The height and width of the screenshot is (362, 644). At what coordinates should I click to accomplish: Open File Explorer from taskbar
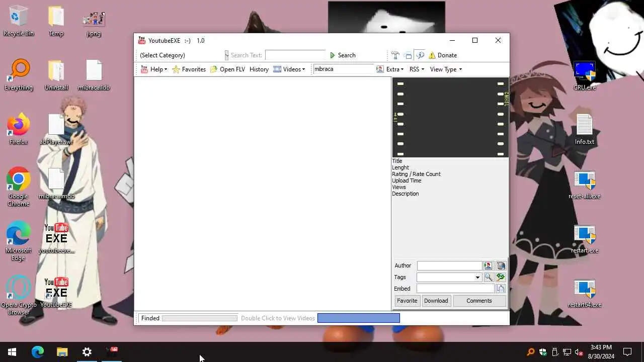click(62, 352)
